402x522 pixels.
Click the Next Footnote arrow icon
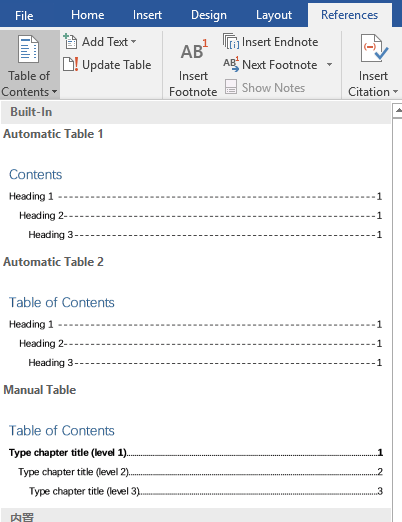(x=231, y=64)
